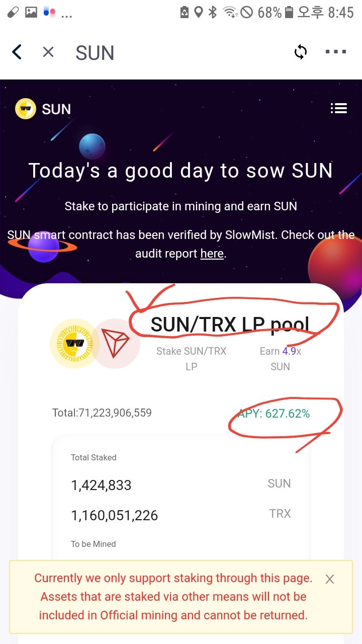Tap the red TRX token icon

[x=116, y=343]
